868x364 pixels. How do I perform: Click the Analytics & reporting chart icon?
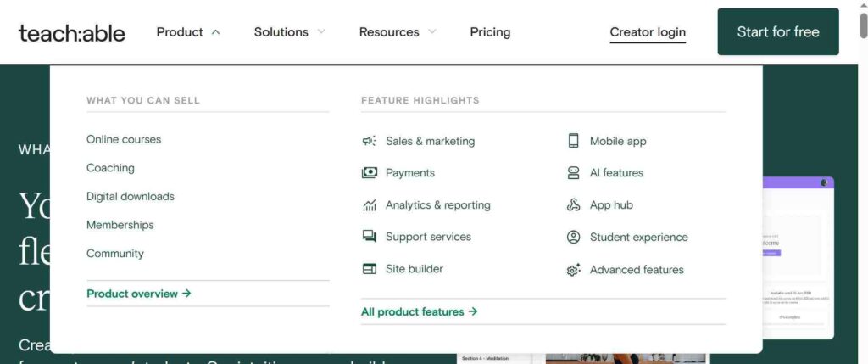(x=370, y=205)
